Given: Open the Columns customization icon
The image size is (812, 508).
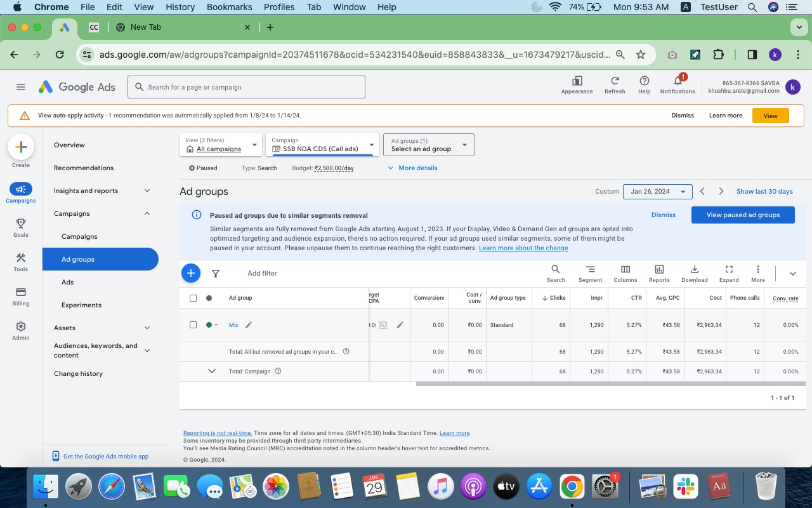Looking at the screenshot, I should pos(625,270).
